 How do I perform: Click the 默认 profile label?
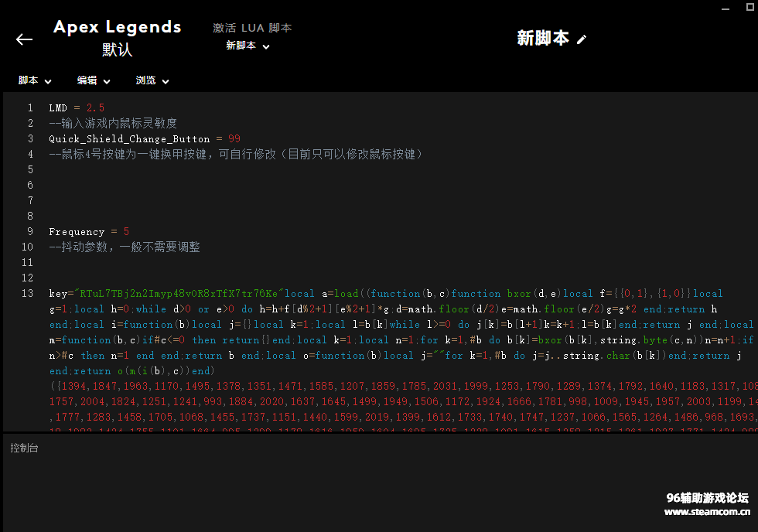[117, 49]
